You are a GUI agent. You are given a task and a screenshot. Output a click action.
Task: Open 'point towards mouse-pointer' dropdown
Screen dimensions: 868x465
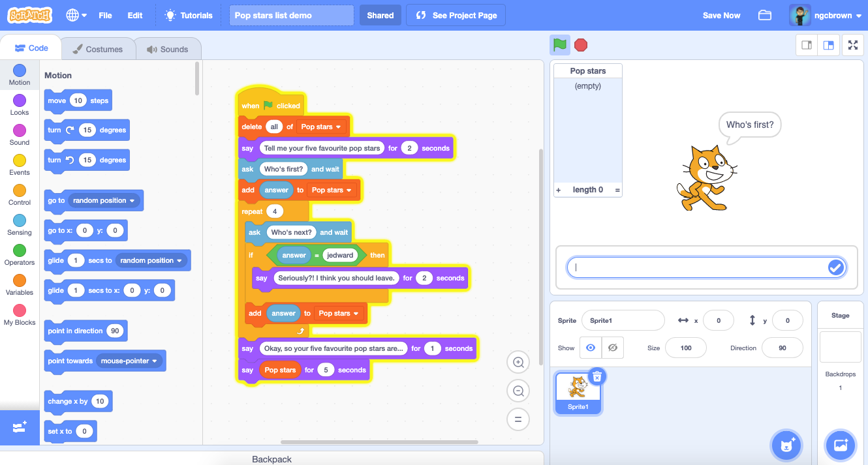click(130, 361)
